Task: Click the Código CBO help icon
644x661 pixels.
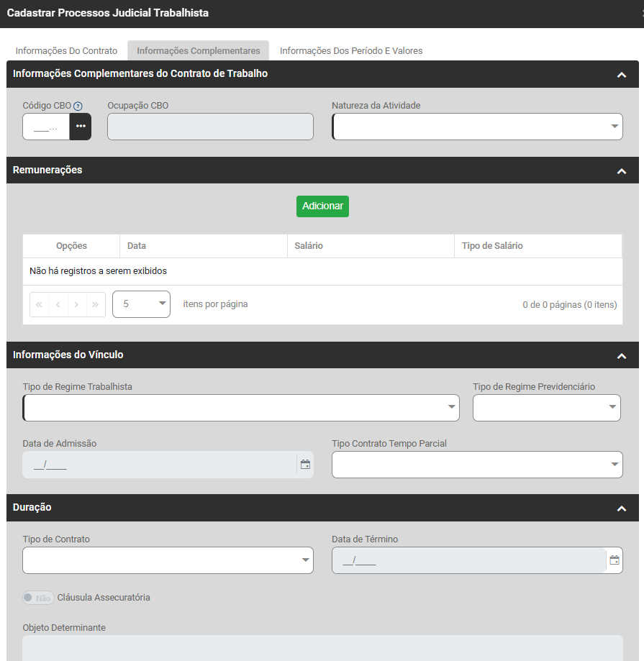Action: tap(78, 106)
